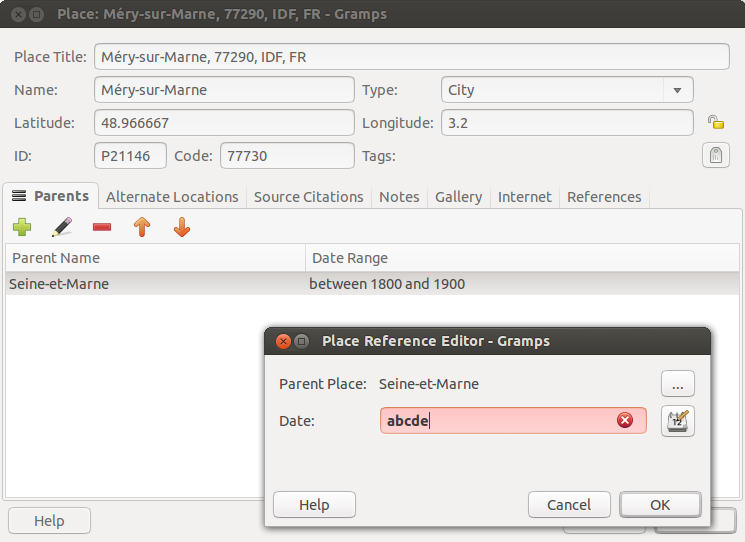745x542 pixels.
Task: Click the ID field P21146
Action: pyautogui.click(x=130, y=155)
